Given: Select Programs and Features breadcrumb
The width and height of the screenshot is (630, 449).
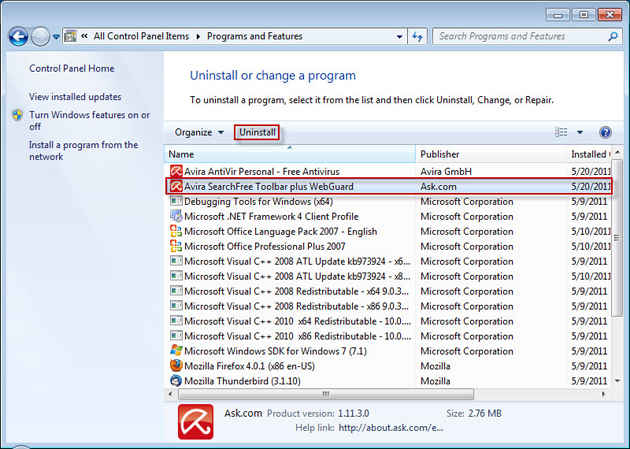Looking at the screenshot, I should coord(255,37).
